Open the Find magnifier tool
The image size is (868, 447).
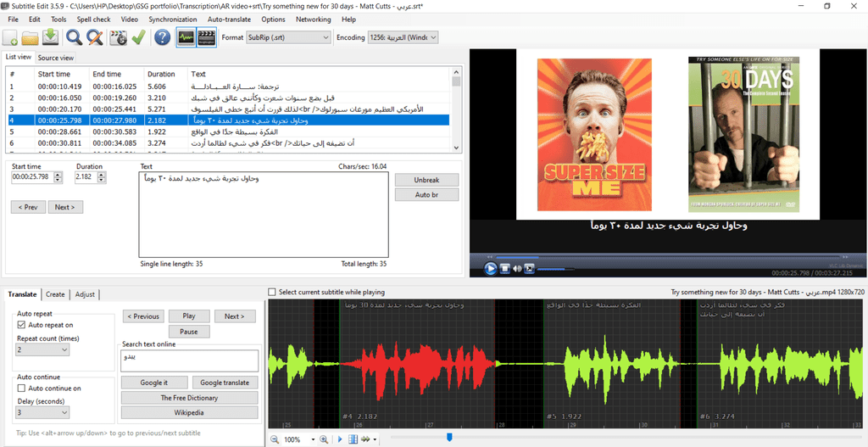point(75,37)
